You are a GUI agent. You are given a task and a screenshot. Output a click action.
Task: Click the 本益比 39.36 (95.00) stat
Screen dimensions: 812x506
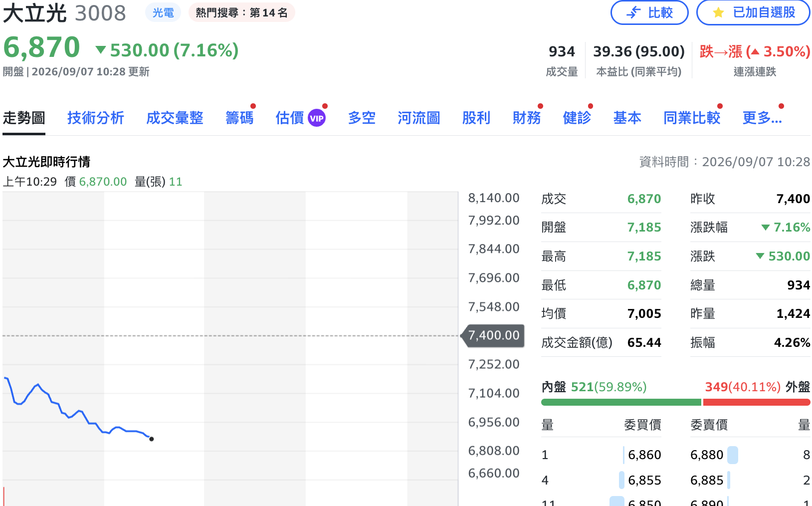coord(639,61)
